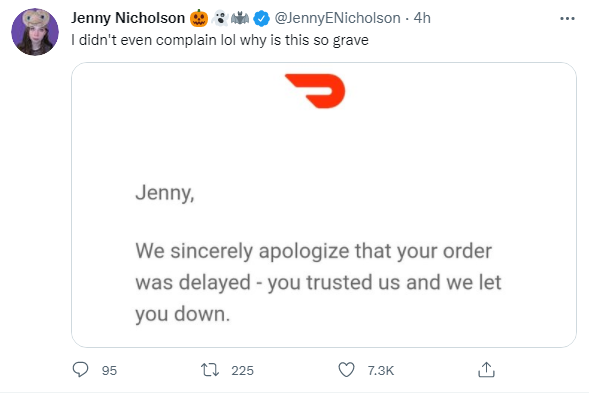Screen dimensions: 589x393
Task: Click the 225 retweets count
Action: (242, 370)
